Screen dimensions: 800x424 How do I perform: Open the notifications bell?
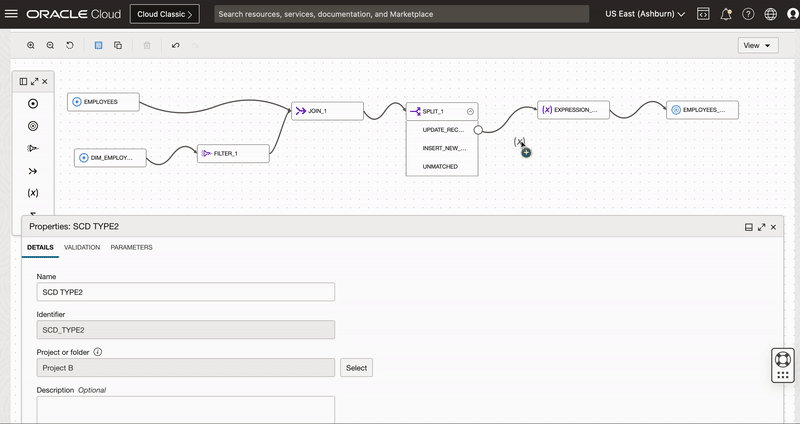click(x=726, y=14)
